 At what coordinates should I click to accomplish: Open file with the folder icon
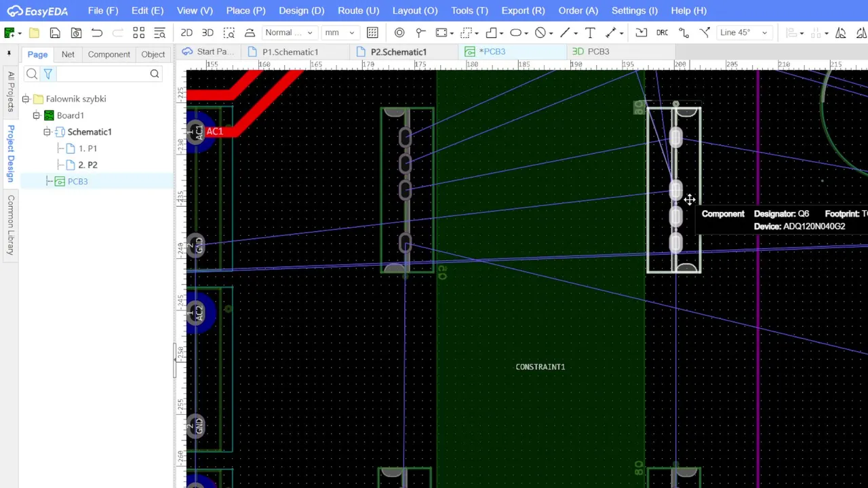point(34,33)
